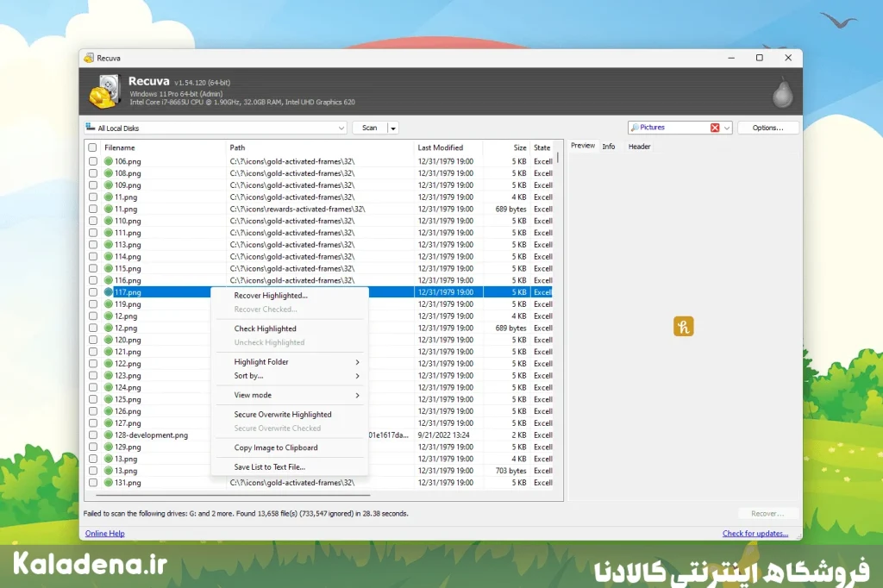This screenshot has height=588, width=883.
Task: Click the horizontal scrollbar under the file list
Action: [x=234, y=495]
